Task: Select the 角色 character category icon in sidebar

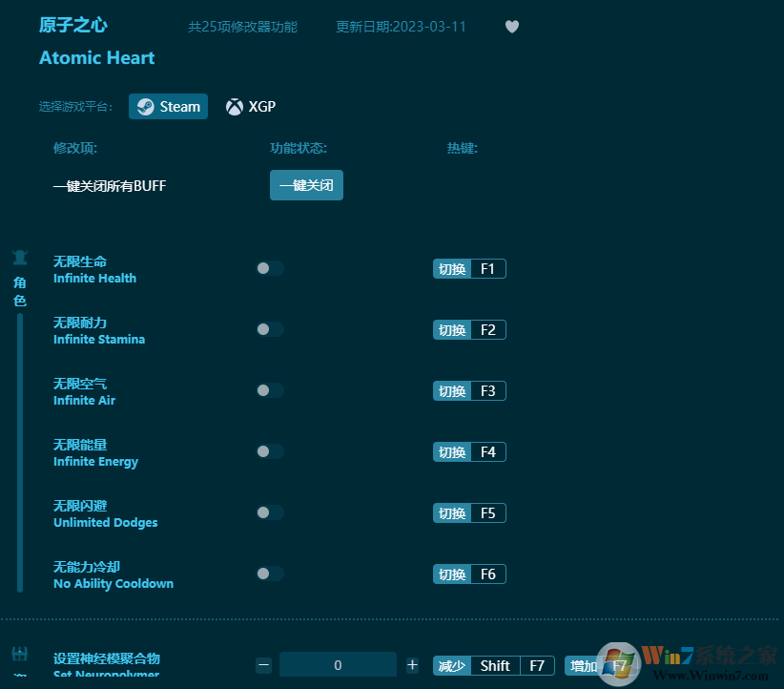Action: [x=19, y=258]
